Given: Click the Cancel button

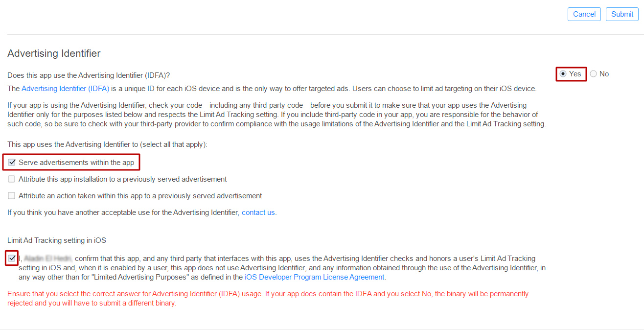Looking at the screenshot, I should (584, 14).
